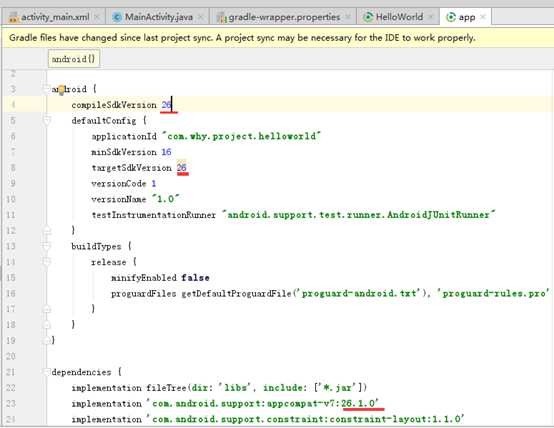Select the gradle-wrapper.properties tab
554x428 pixels.
tap(283, 17)
